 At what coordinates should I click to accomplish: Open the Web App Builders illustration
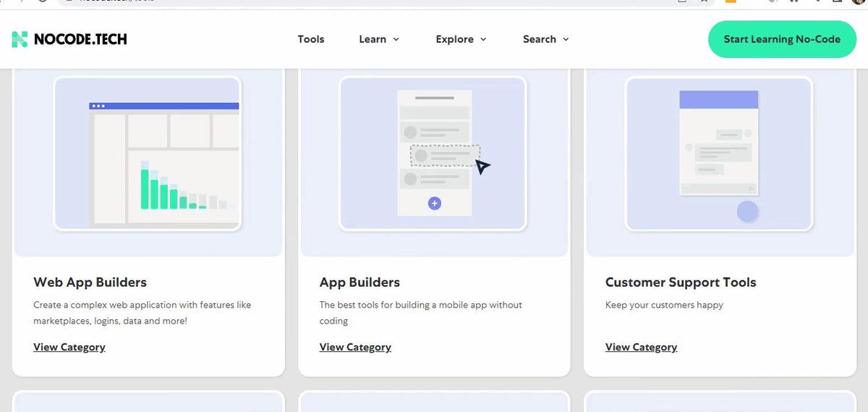click(x=148, y=154)
